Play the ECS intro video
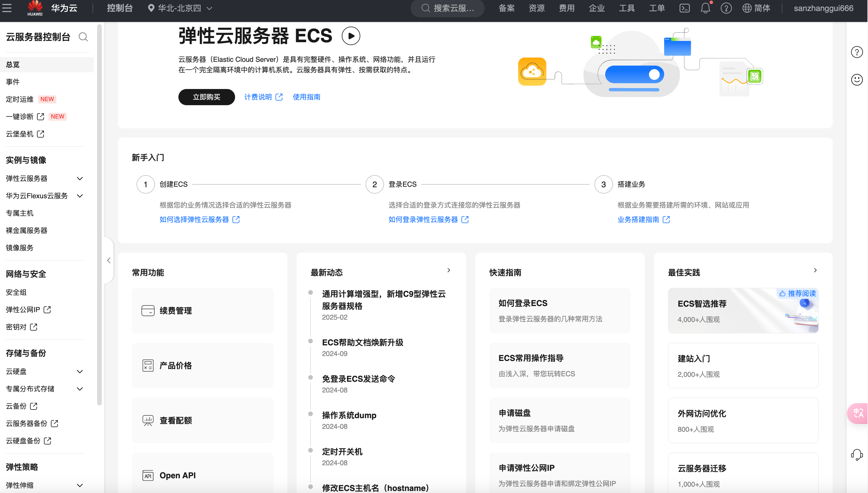The width and height of the screenshot is (868, 493). pyautogui.click(x=351, y=36)
